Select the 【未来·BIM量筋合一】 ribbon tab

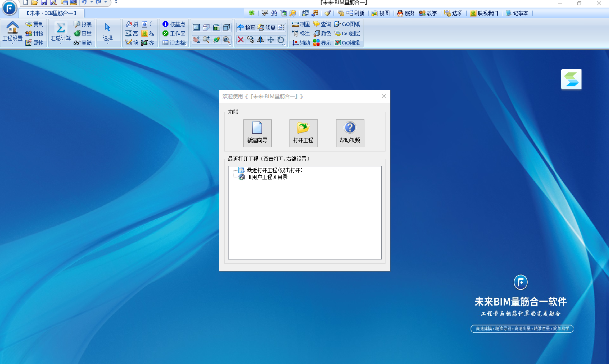[x=51, y=13]
